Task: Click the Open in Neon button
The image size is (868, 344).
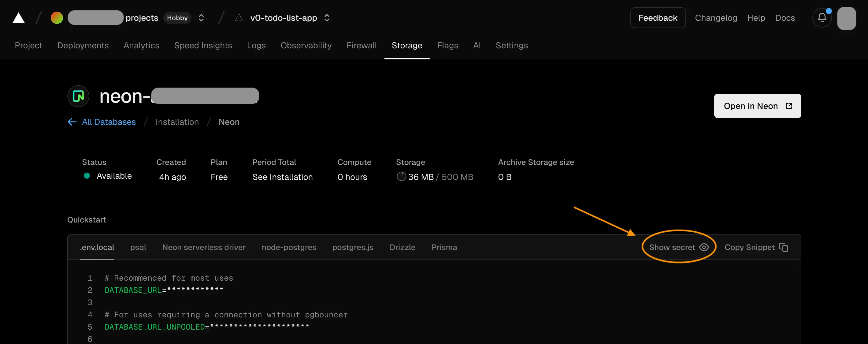Action: pyautogui.click(x=757, y=106)
